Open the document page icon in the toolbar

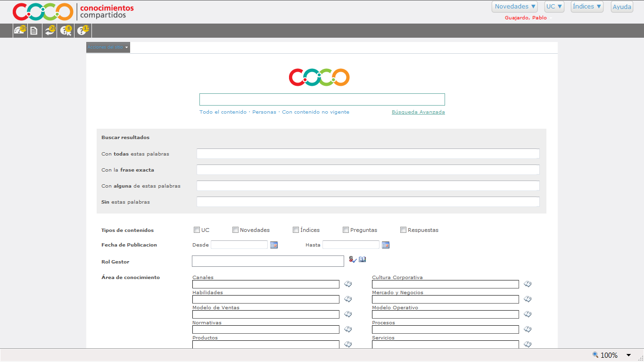[x=34, y=31]
